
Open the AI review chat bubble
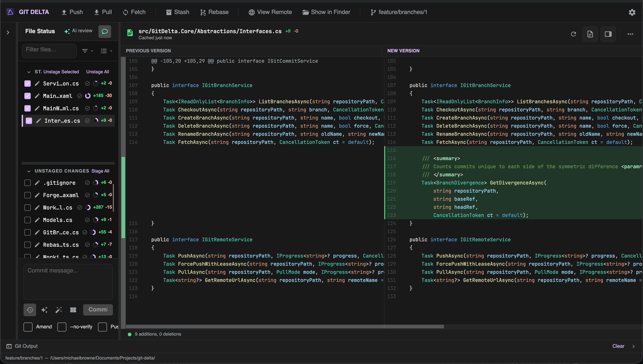(105, 32)
